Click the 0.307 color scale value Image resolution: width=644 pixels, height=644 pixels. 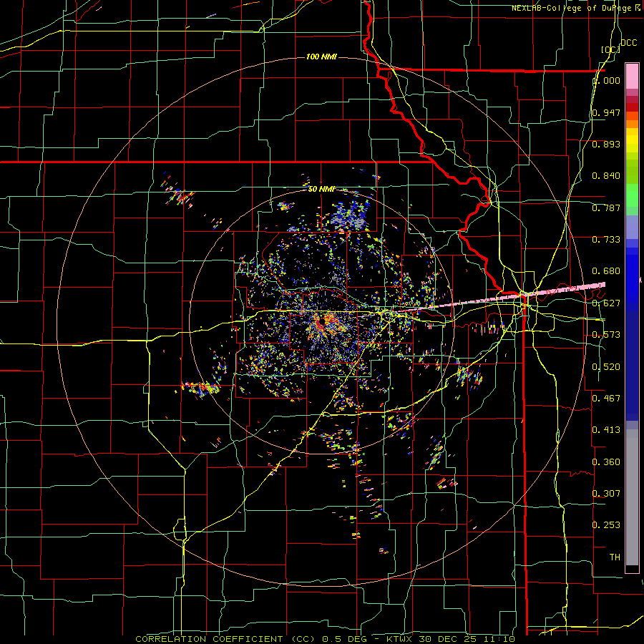pos(606,493)
